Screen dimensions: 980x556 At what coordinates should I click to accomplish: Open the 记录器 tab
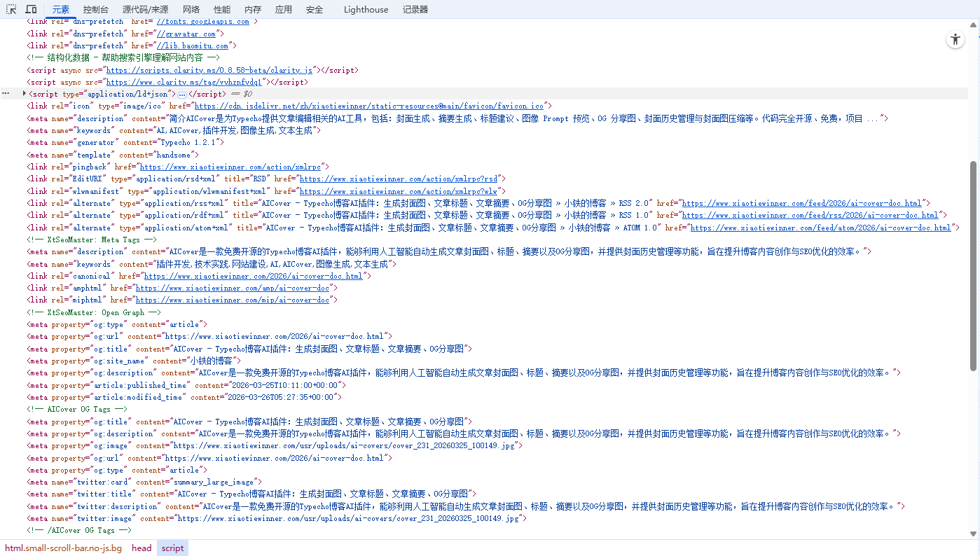pos(415,10)
